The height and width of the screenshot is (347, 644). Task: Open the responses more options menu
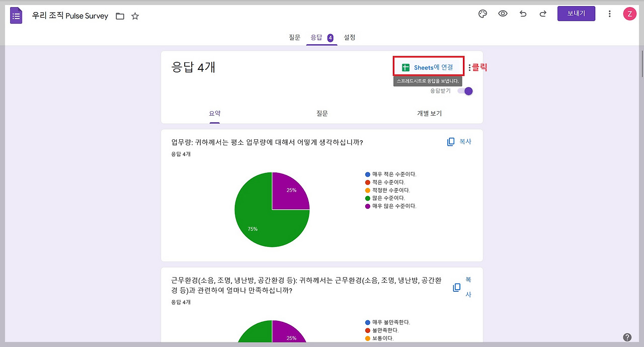469,67
